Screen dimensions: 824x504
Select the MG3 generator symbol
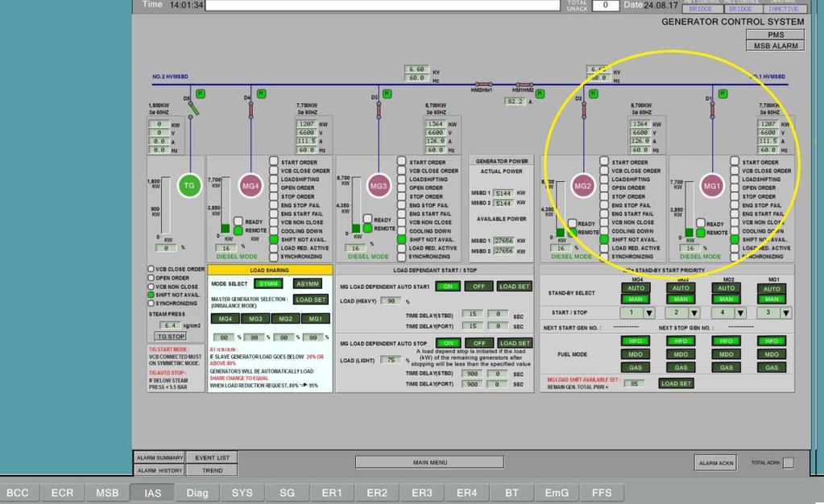click(379, 185)
